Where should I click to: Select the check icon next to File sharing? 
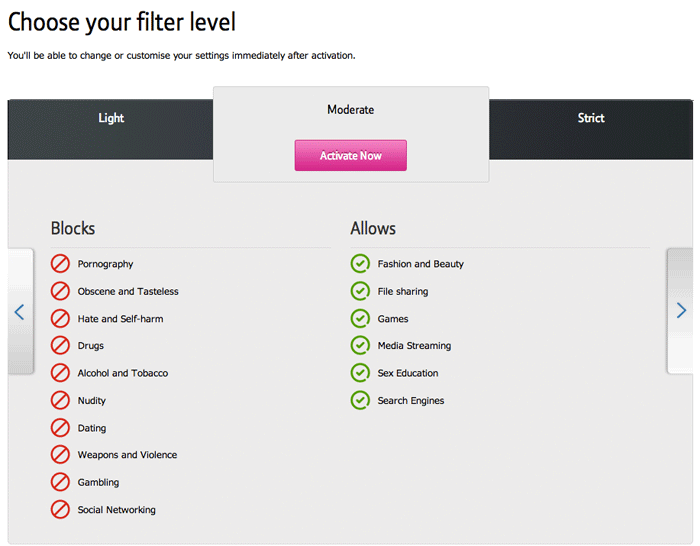click(x=360, y=291)
